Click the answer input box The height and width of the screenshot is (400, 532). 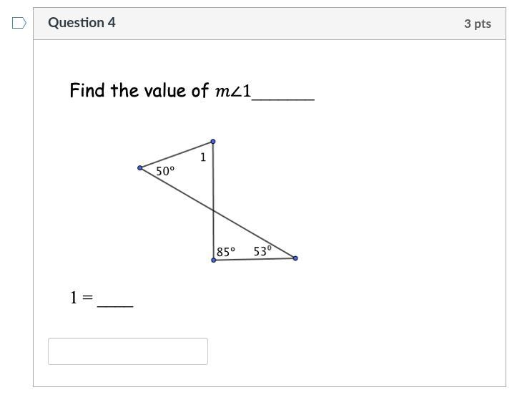tap(128, 351)
